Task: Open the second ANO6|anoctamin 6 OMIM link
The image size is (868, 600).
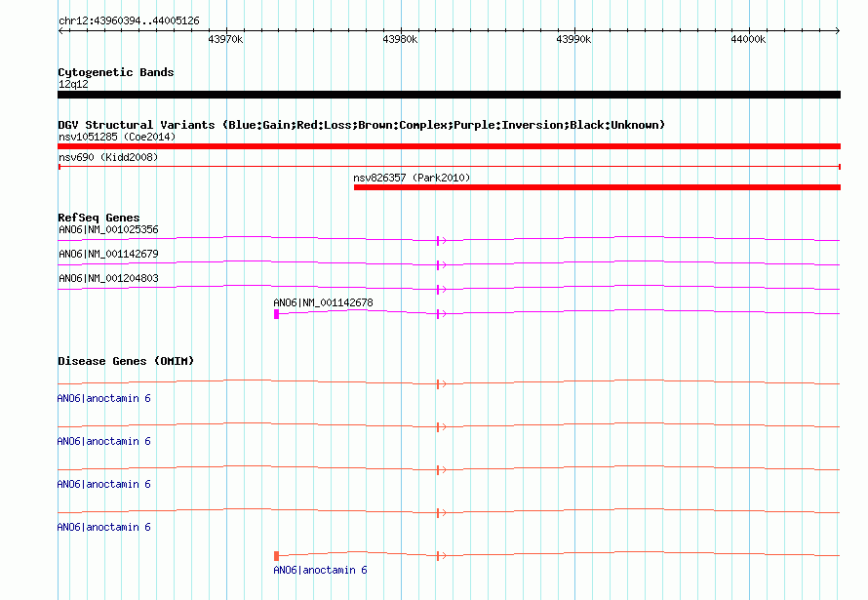Action: tap(104, 442)
